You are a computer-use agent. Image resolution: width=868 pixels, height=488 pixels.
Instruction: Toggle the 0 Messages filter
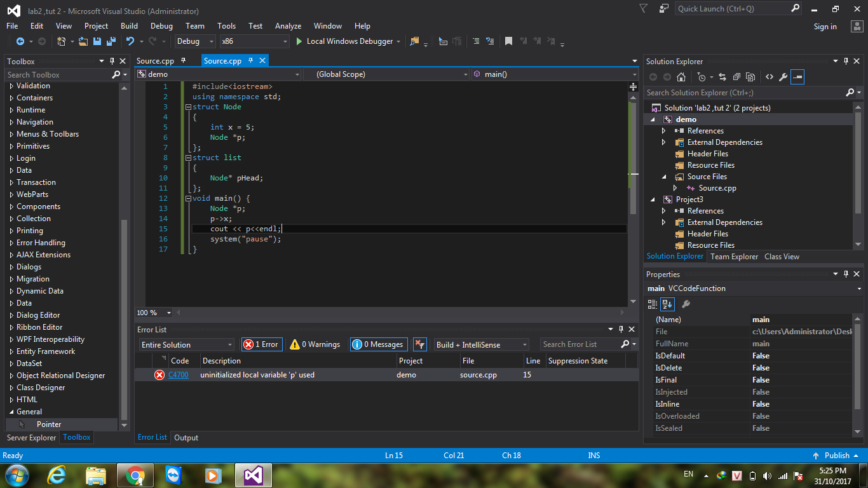click(379, 344)
